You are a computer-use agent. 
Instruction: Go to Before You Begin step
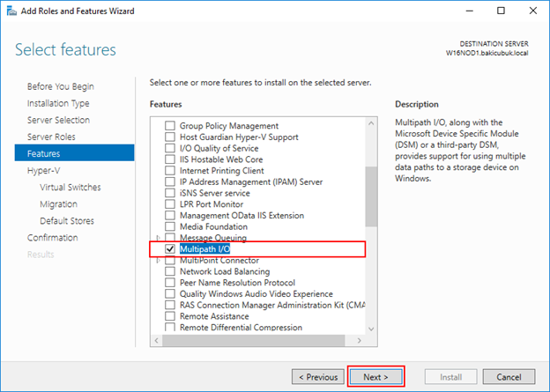click(x=61, y=86)
